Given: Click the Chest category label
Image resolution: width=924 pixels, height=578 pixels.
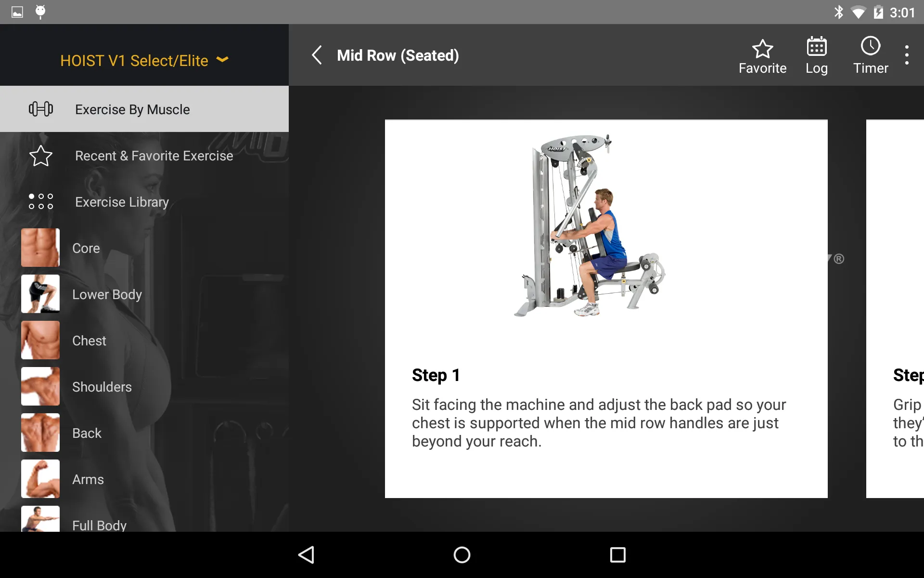Looking at the screenshot, I should click(89, 340).
